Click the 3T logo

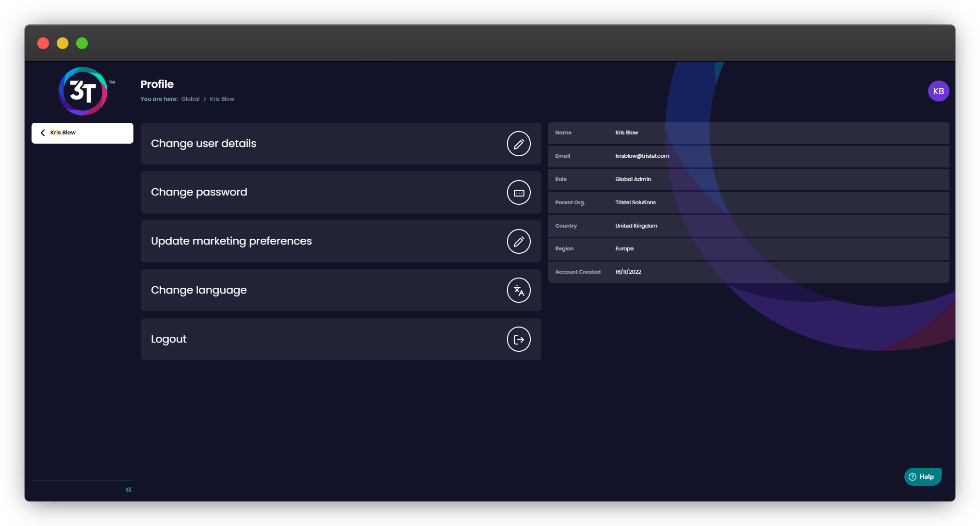83,91
